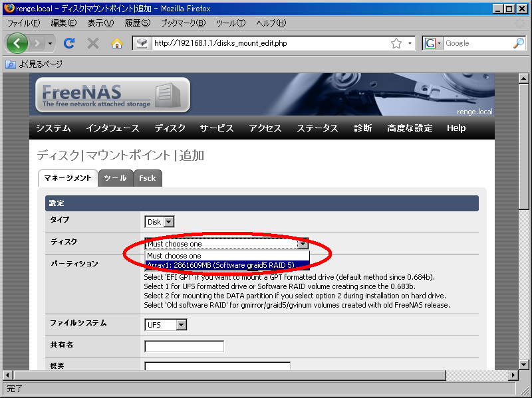Click the vertical scrollbar down arrow
532x398 pixels.
pyautogui.click(x=523, y=365)
